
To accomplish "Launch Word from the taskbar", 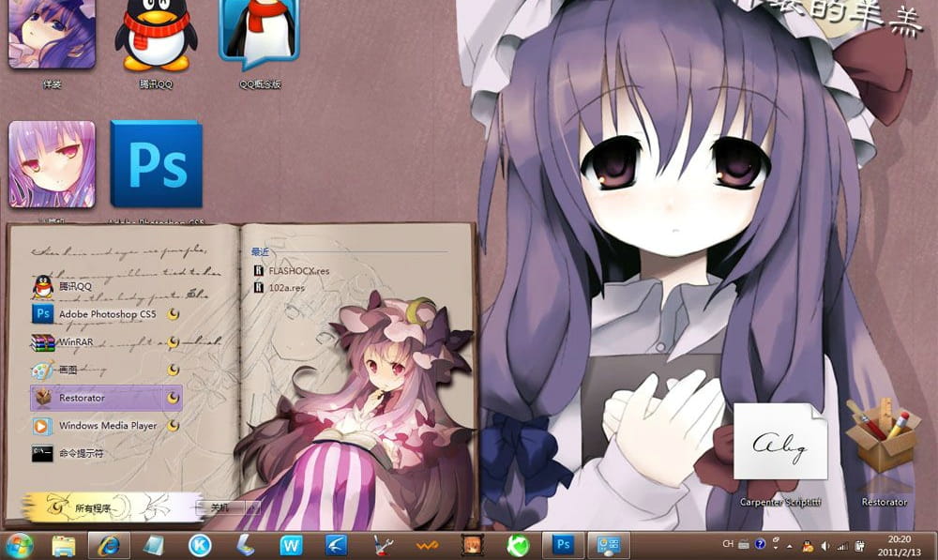I will coord(292,544).
